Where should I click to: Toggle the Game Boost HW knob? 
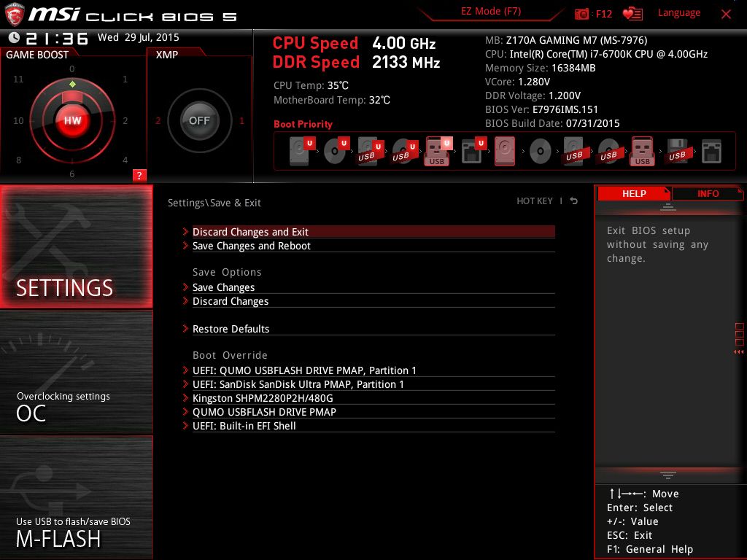(x=72, y=120)
